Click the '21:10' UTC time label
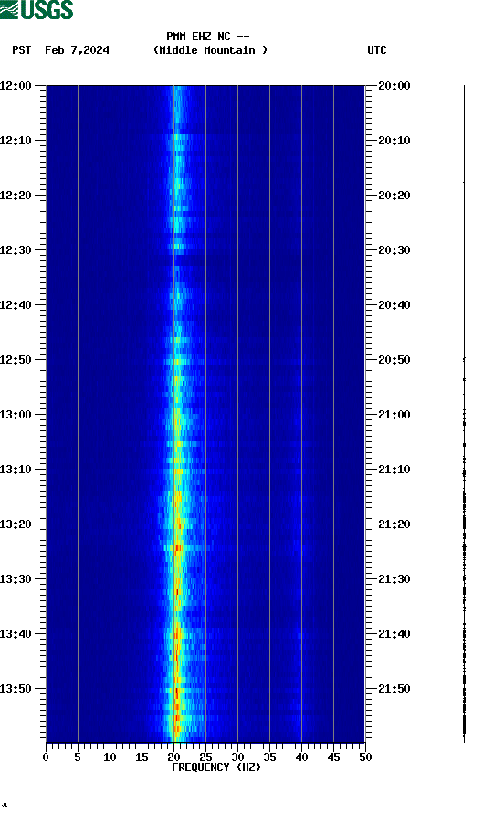504x815 pixels. coord(394,470)
